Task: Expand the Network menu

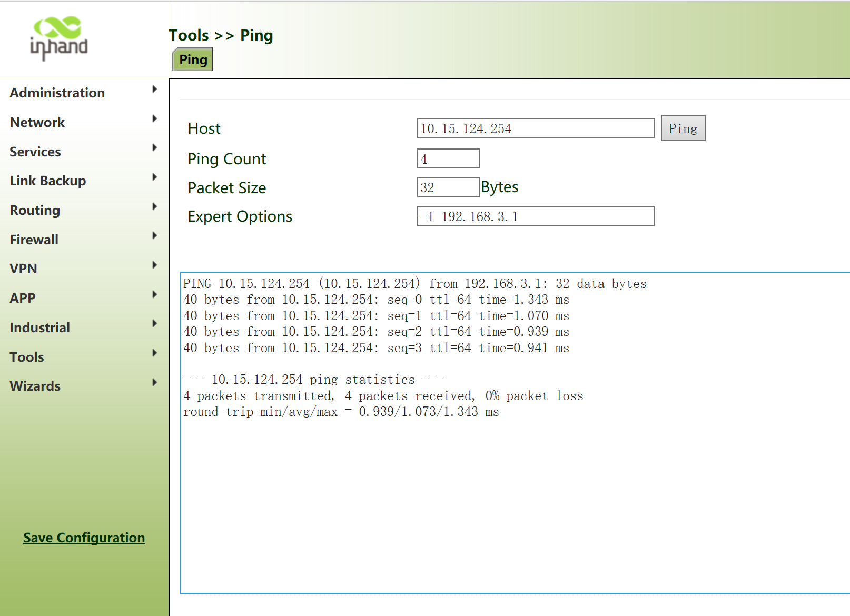Action: (x=37, y=122)
